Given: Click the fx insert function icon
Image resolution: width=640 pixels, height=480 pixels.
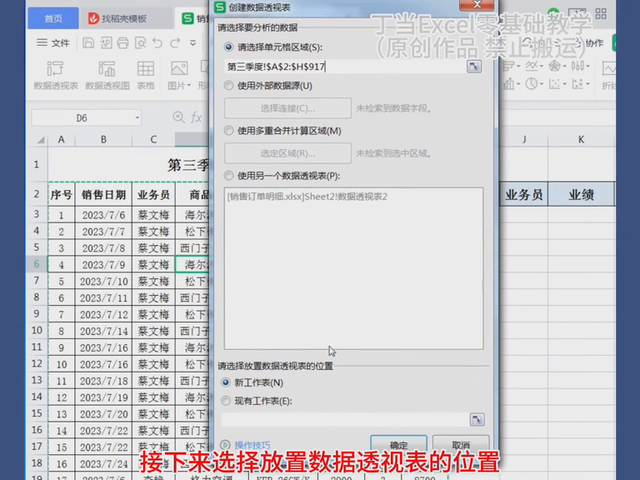Looking at the screenshot, I should click(196, 118).
